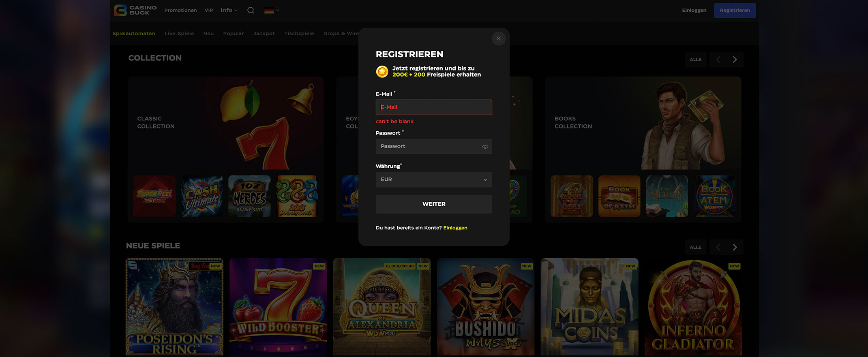868x357 pixels.
Task: Click the blue Registrieren button
Action: (735, 11)
